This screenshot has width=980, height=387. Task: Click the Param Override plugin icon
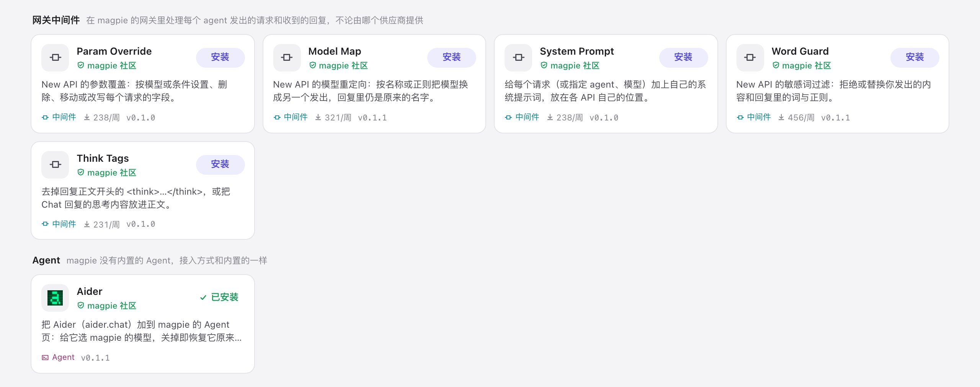(55, 57)
